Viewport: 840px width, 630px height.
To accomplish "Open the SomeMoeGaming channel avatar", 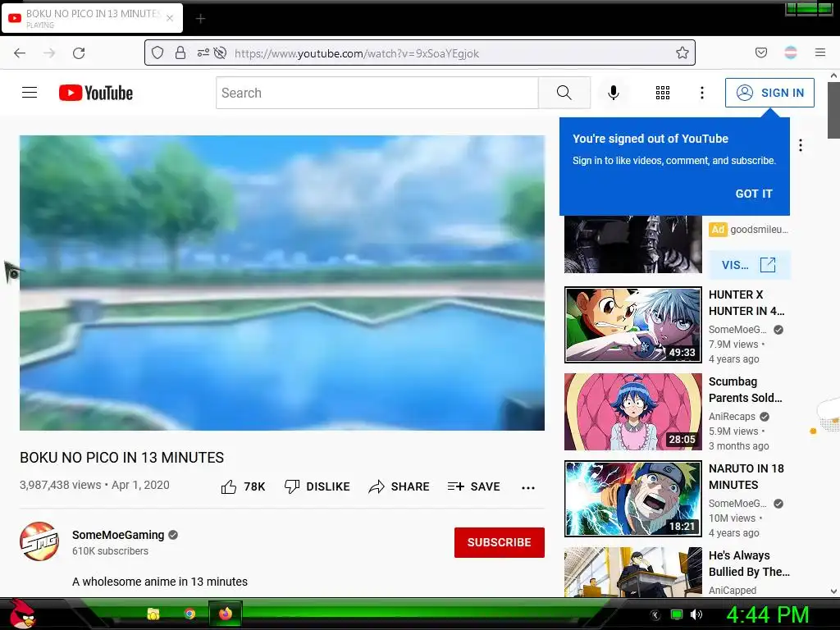I will pos(39,541).
